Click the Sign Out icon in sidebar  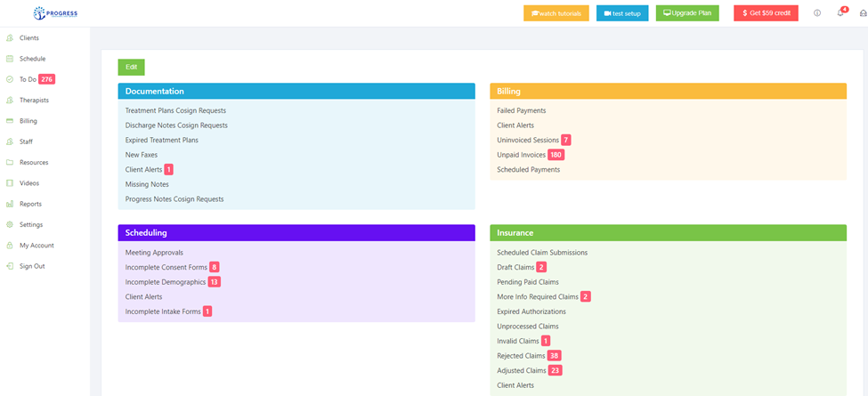pyautogui.click(x=10, y=266)
